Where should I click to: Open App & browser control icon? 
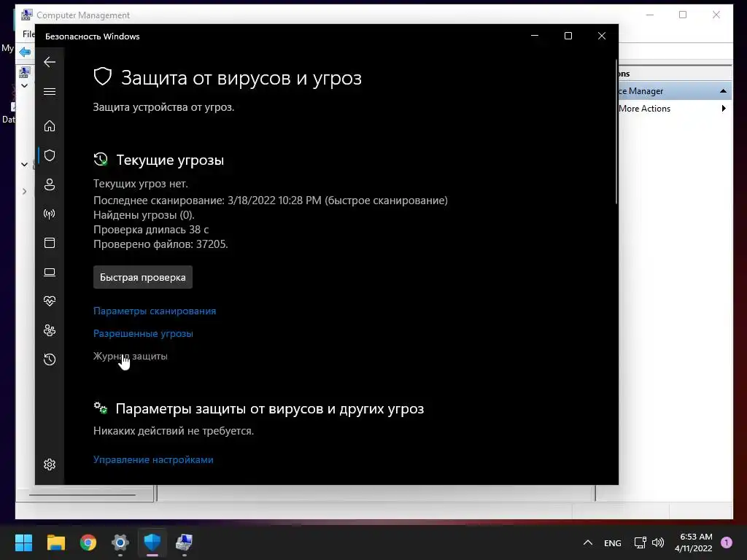coord(50,243)
